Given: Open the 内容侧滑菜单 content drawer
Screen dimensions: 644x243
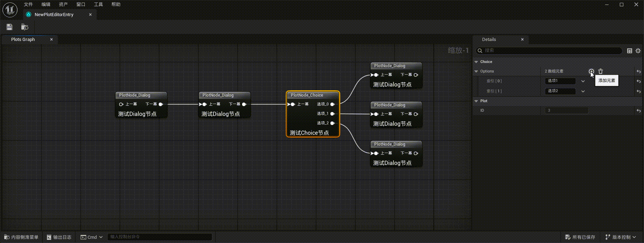Looking at the screenshot, I should click(x=21, y=237).
